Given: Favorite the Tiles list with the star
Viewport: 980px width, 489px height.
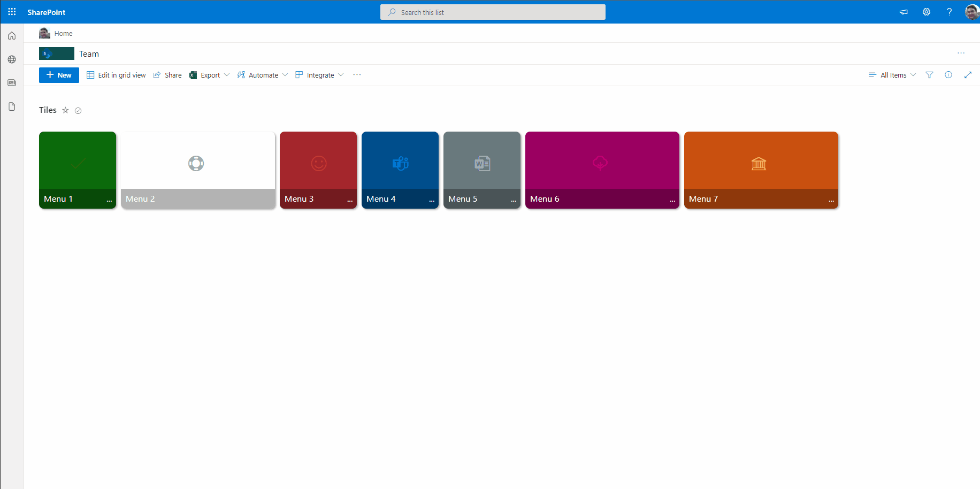Looking at the screenshot, I should click(x=65, y=110).
